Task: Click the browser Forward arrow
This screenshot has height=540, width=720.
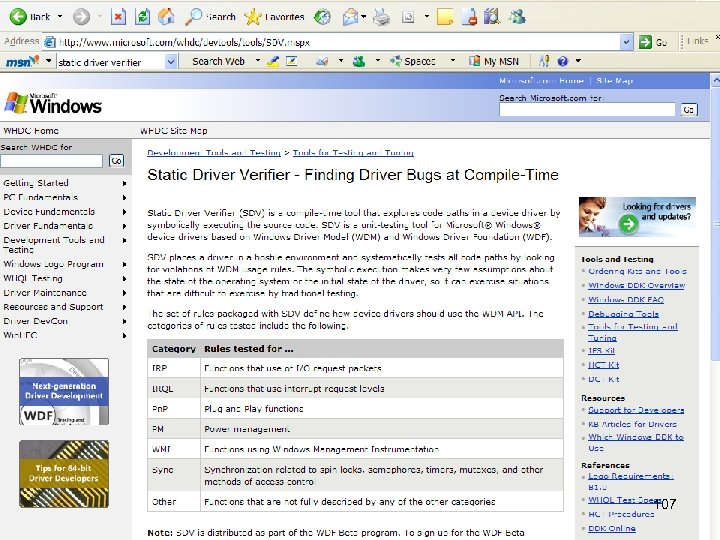Action: pos(82,17)
